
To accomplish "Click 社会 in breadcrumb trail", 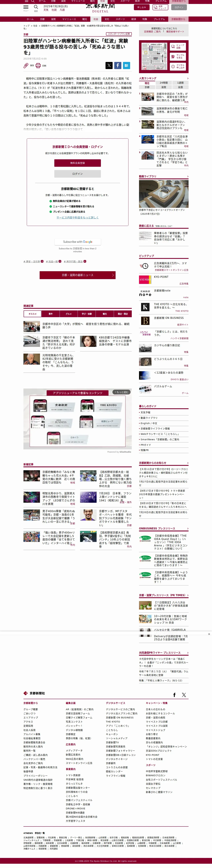I will point(35,26).
